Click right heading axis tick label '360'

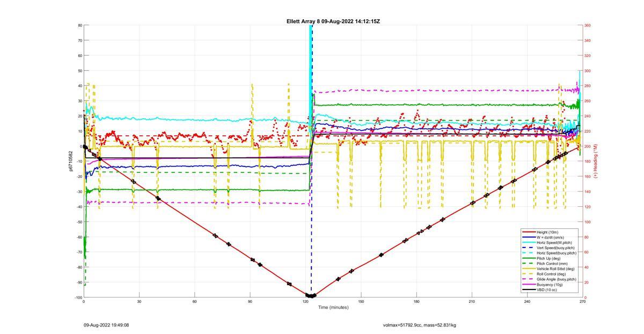pos(588,25)
